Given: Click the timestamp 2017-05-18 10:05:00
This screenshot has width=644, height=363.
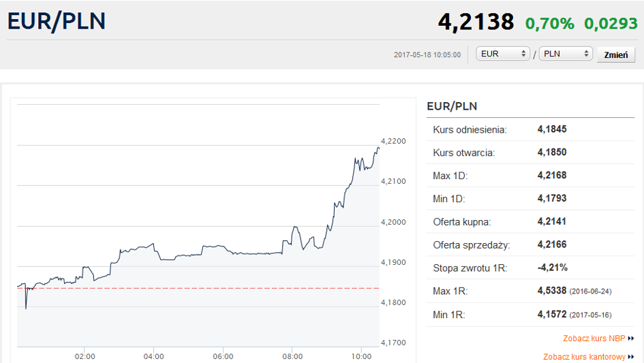Looking at the screenshot, I should coord(427,54).
